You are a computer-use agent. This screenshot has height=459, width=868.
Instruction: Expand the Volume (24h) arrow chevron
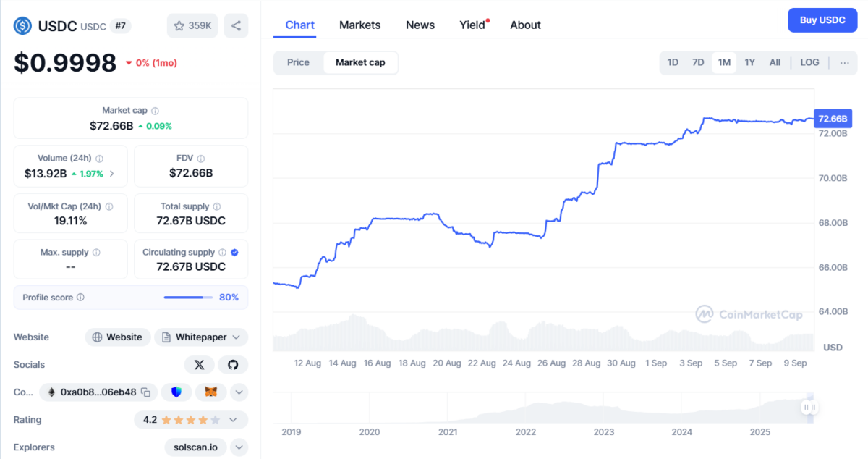point(112,174)
